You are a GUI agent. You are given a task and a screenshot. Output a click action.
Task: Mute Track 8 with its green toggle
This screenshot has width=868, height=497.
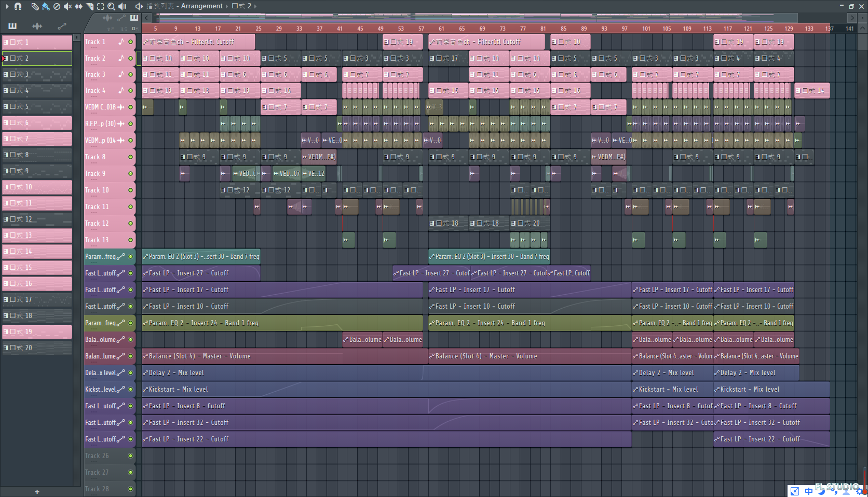(x=131, y=157)
